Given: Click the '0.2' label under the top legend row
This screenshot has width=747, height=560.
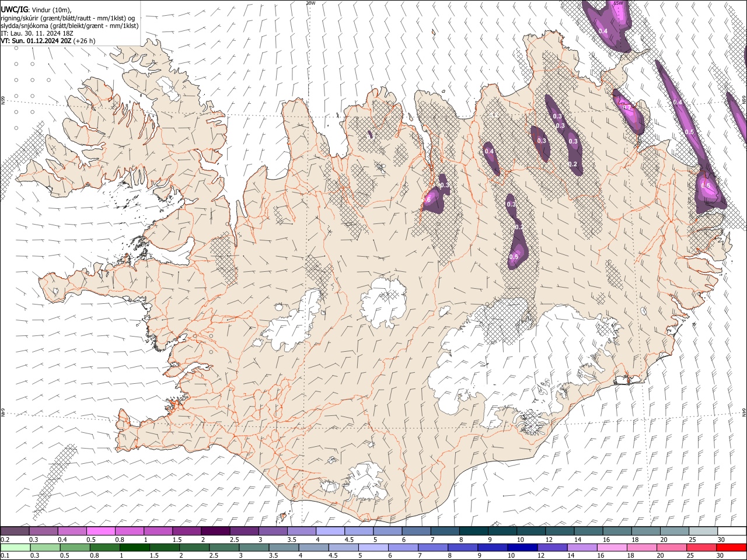Looking at the screenshot, I should coord(5,540).
